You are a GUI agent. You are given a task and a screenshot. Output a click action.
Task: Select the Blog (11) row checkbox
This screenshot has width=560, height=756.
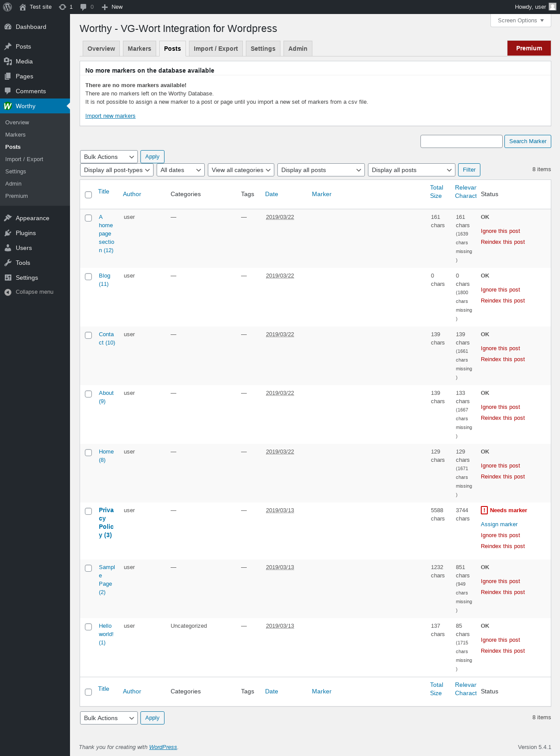(x=88, y=277)
